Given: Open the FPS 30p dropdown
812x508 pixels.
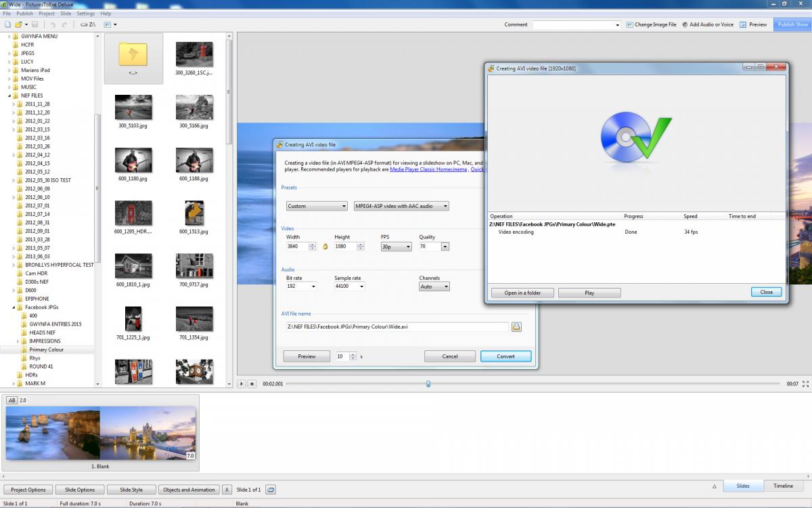Looking at the screenshot, I should (x=396, y=247).
